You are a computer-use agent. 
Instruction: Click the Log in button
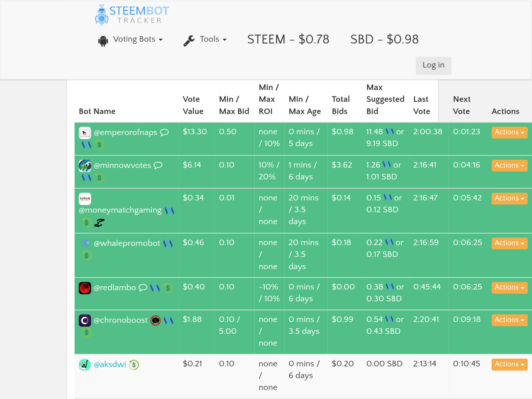click(x=433, y=65)
